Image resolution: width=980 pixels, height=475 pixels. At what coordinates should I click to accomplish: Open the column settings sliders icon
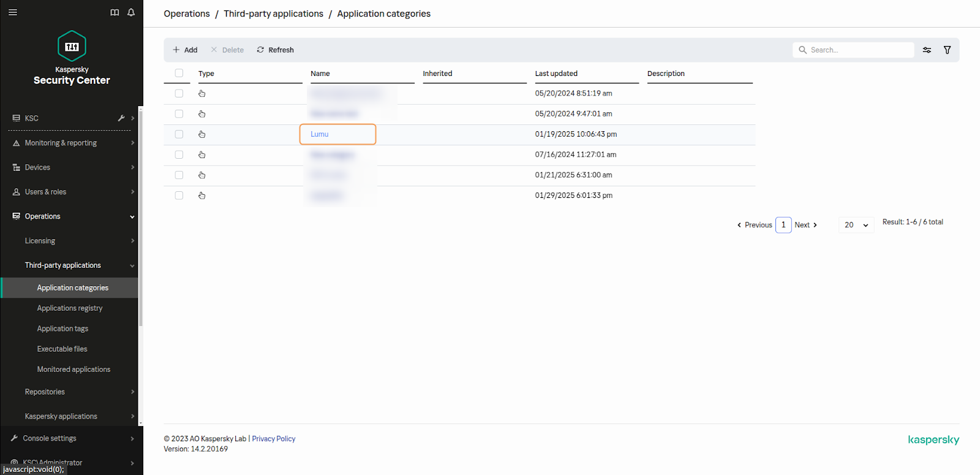pyautogui.click(x=927, y=50)
